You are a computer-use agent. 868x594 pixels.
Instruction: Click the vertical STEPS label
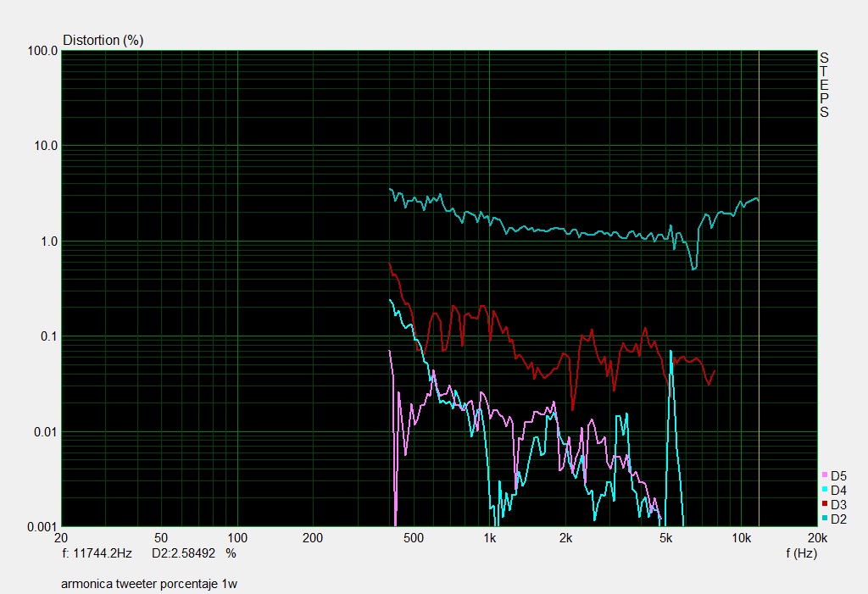[824, 85]
